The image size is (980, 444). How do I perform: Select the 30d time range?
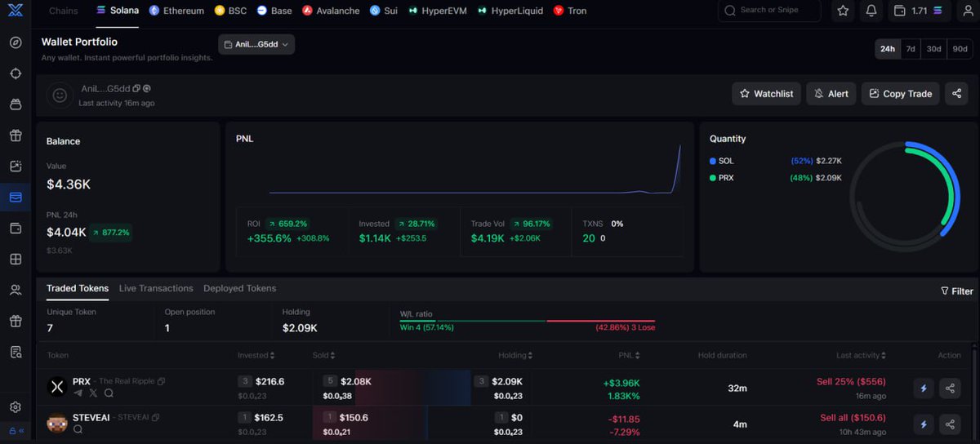pyautogui.click(x=933, y=49)
